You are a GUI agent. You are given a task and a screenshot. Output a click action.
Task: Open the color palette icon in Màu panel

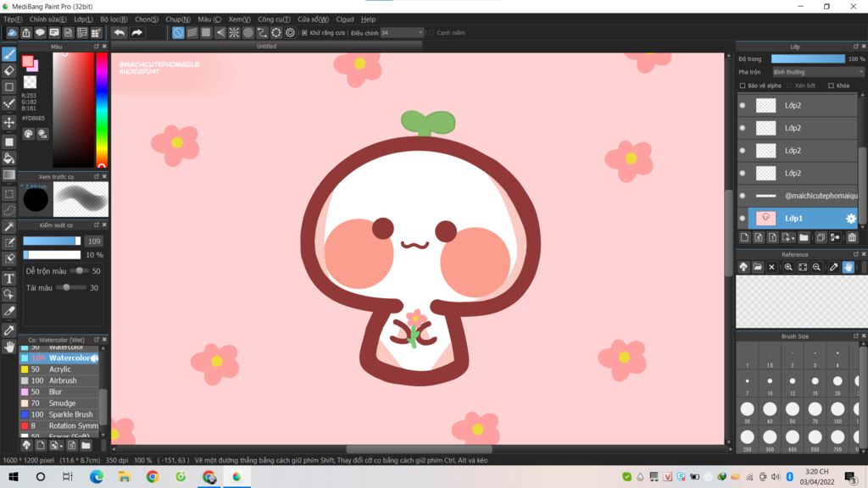point(28,134)
